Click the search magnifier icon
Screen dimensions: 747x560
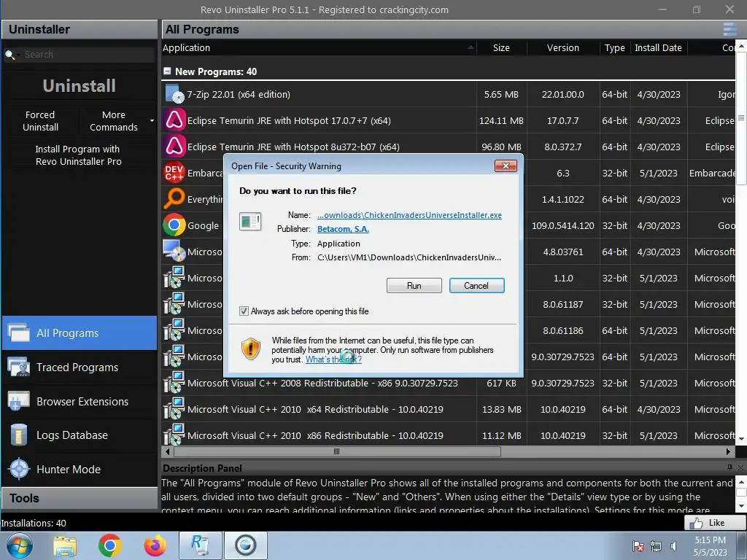(x=9, y=55)
